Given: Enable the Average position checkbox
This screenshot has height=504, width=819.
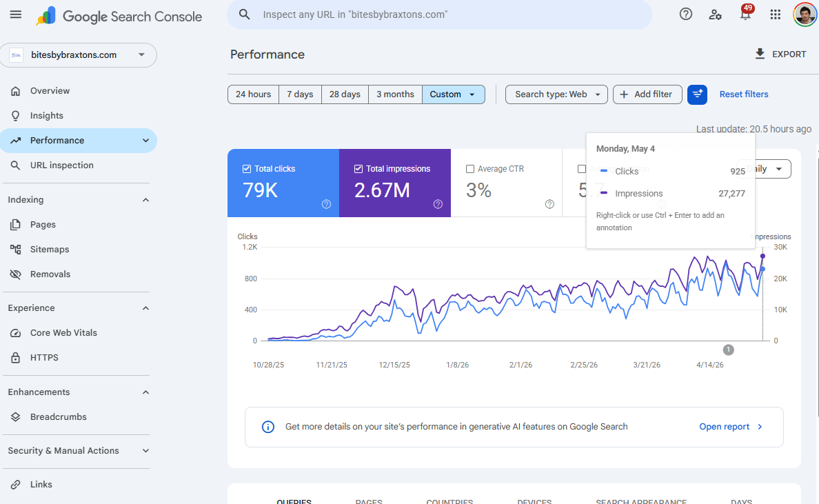Looking at the screenshot, I should (x=581, y=169).
